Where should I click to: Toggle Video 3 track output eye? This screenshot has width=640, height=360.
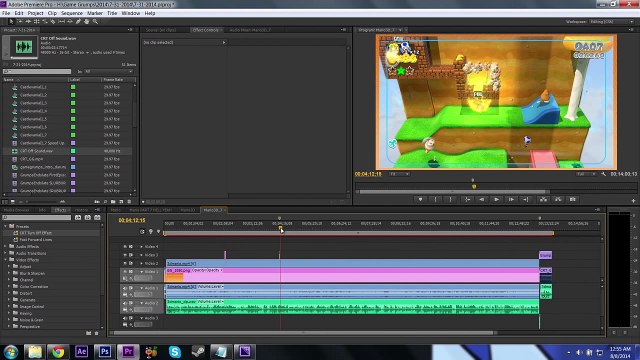125,255
